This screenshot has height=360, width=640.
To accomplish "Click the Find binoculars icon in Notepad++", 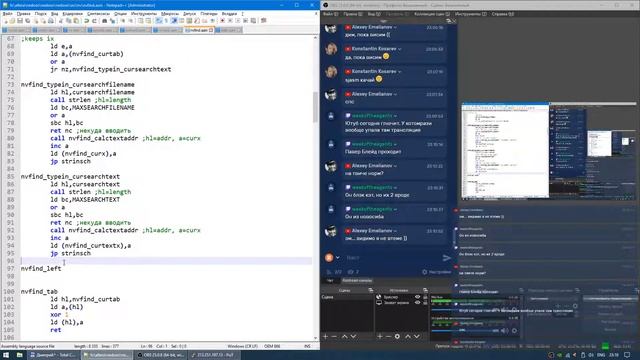I will pos(104,21).
